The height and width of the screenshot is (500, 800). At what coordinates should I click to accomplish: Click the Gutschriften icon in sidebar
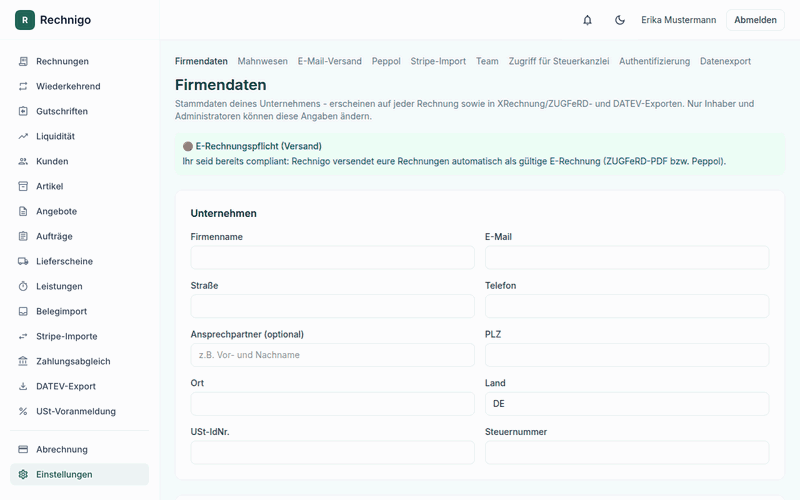click(x=23, y=111)
